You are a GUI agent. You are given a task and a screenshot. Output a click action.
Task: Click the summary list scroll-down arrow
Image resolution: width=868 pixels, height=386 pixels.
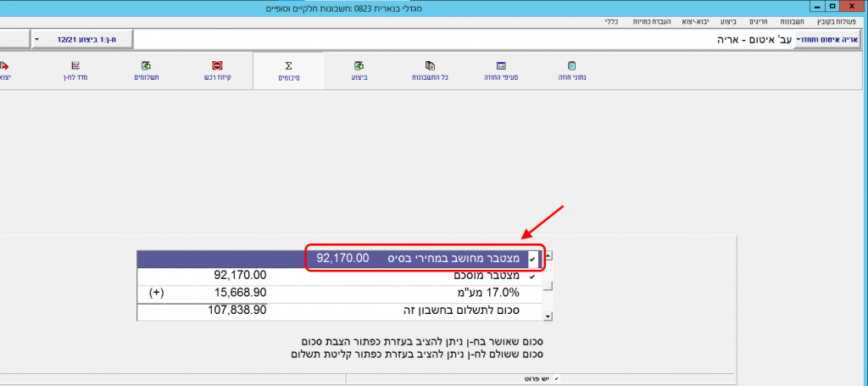[x=548, y=316]
